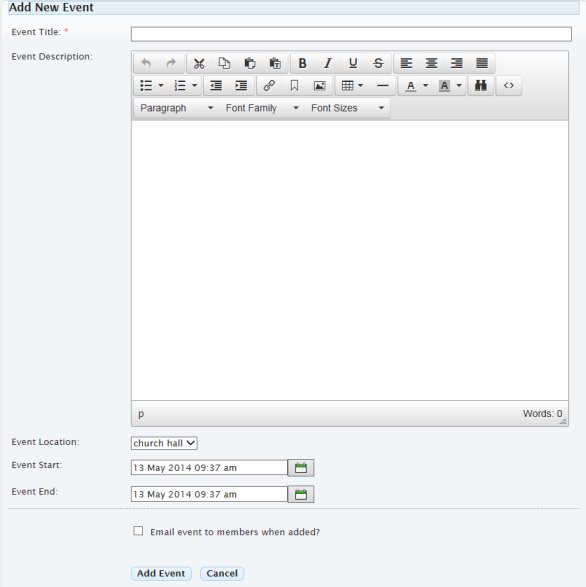Enable Email event to members checkbox

pos(138,531)
